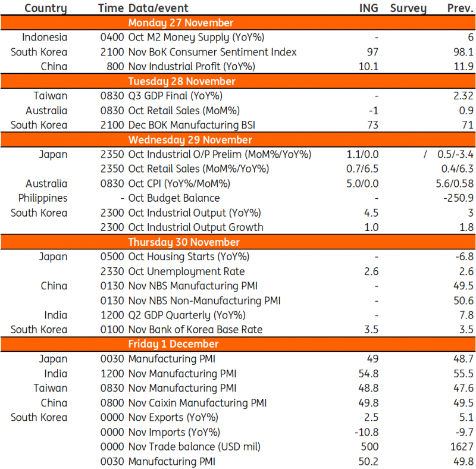Click the Thursday 30 November section banner
Image resolution: width=476 pixels, height=469 pixels.
point(183,242)
